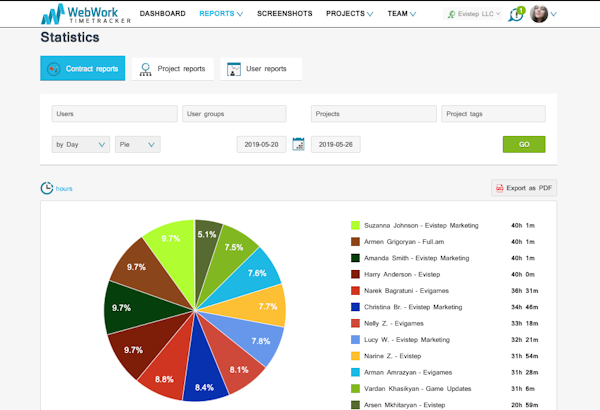Click the hours link
Screen dimensions: 600x410
64,188
